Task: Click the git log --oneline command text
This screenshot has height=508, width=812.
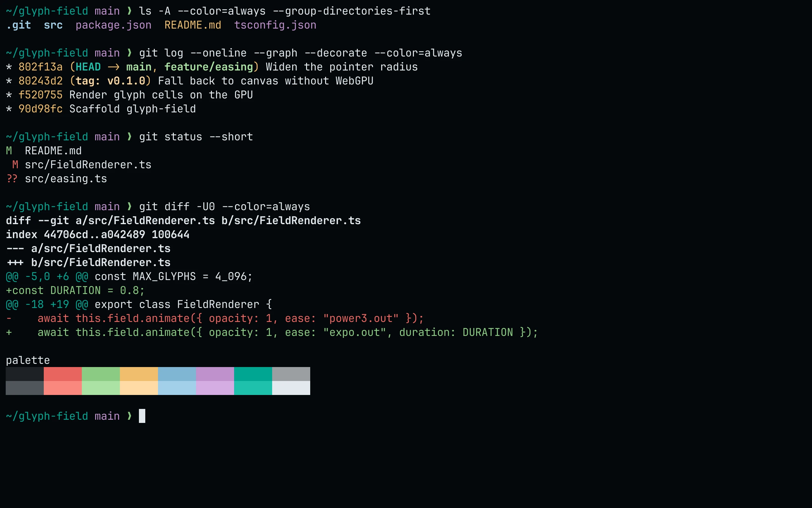Action: 301,53
